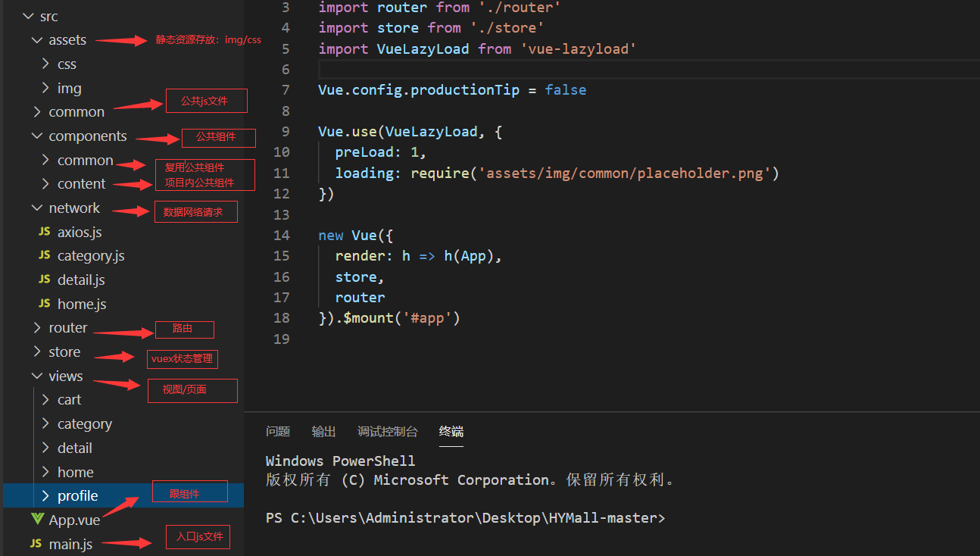Select the router folder name
This screenshot has height=556, width=980.
tap(68, 328)
